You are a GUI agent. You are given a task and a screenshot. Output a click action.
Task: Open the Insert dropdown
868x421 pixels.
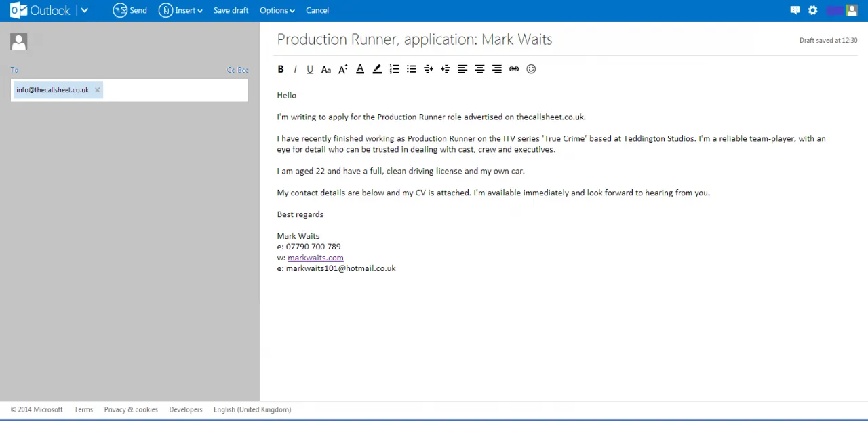coord(181,10)
